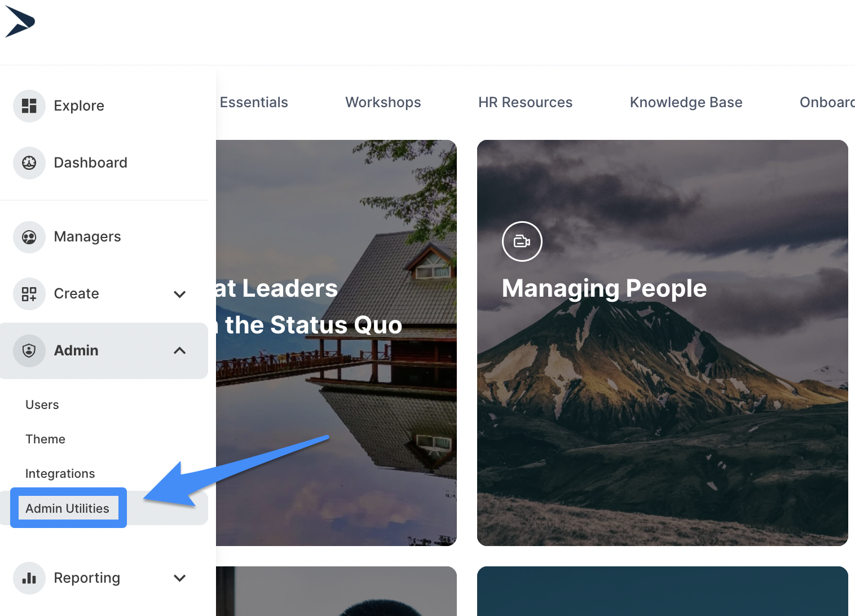Open the Essentials tab
This screenshot has width=855, height=616.
pyautogui.click(x=254, y=103)
